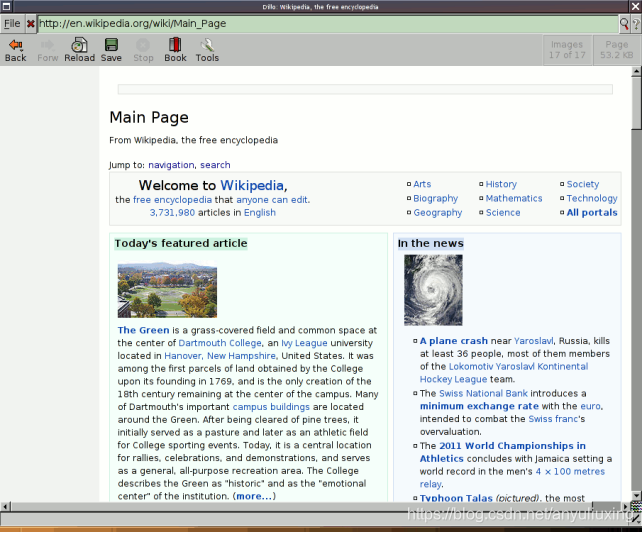The width and height of the screenshot is (643, 533).
Task: Click the horizontal scrollbar track
Action: [316, 506]
